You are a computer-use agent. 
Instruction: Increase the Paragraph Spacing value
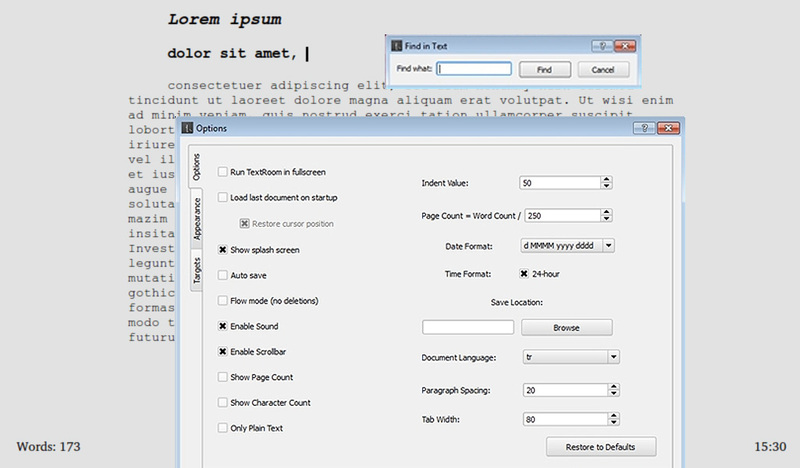point(614,387)
